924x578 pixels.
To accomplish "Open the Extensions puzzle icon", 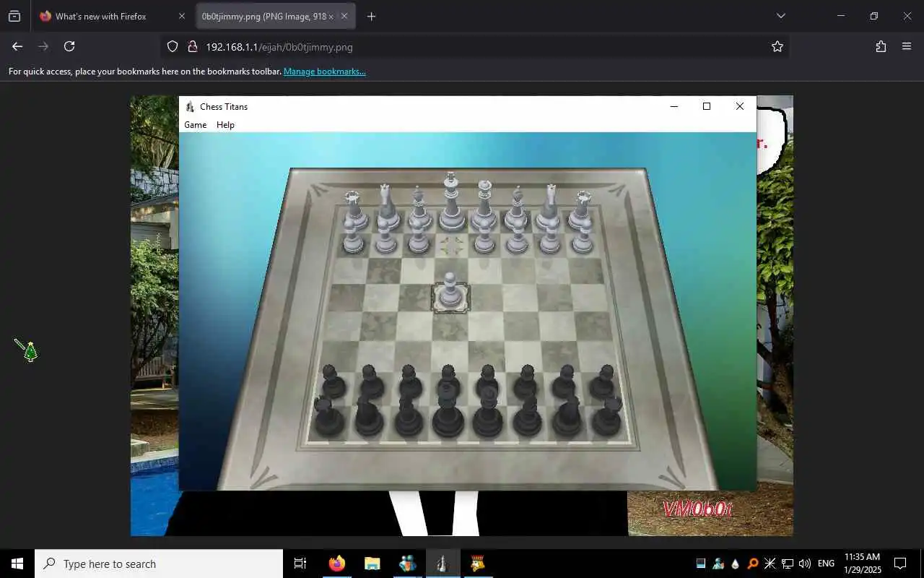I will 881,46.
